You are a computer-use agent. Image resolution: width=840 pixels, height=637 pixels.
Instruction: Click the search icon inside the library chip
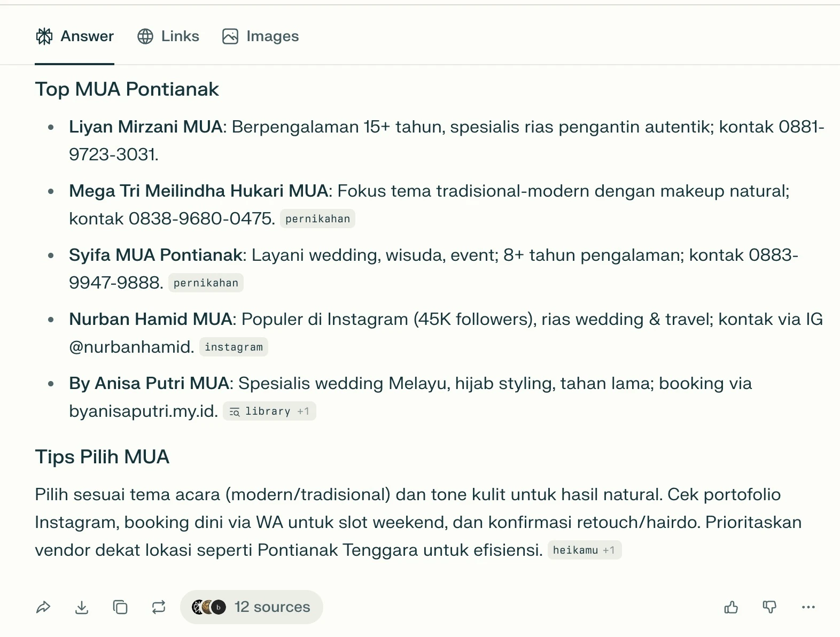pos(234,411)
